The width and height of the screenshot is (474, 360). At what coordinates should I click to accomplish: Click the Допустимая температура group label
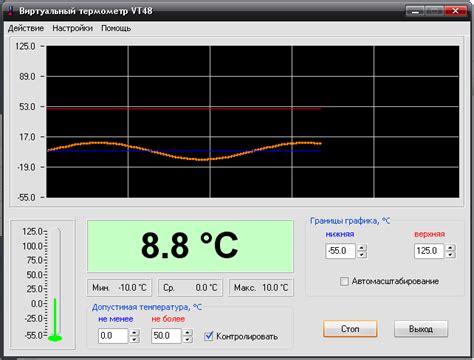147,307
